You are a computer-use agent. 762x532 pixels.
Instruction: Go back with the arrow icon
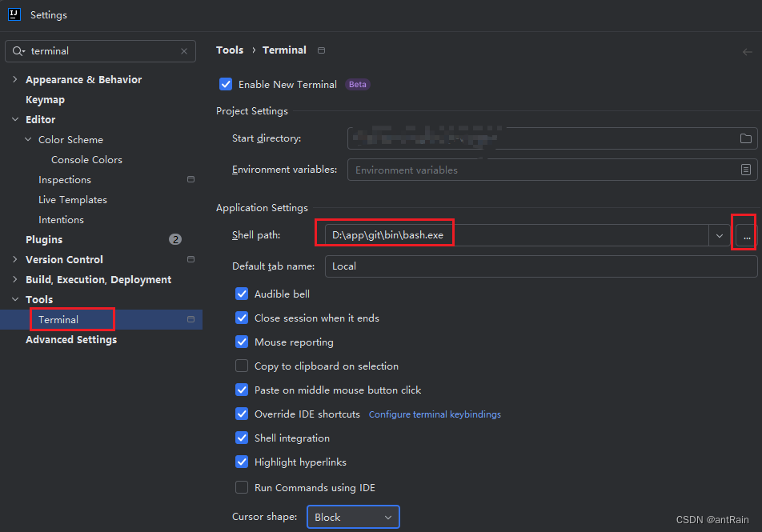[x=748, y=51]
